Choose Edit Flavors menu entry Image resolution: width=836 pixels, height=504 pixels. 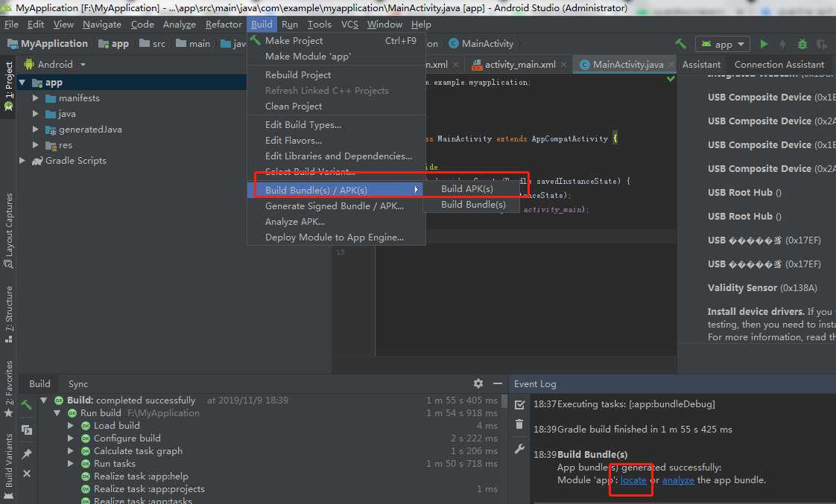[x=337, y=141]
